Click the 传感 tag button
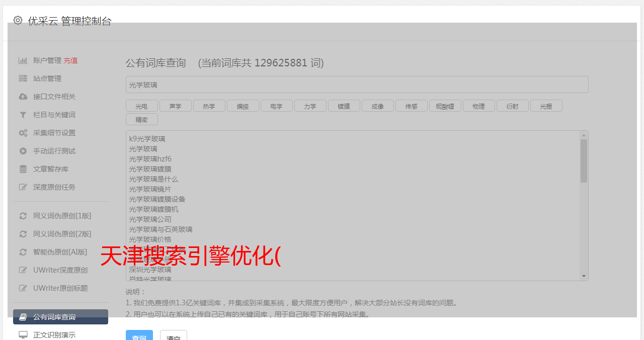This screenshot has height=340, width=644. (411, 106)
